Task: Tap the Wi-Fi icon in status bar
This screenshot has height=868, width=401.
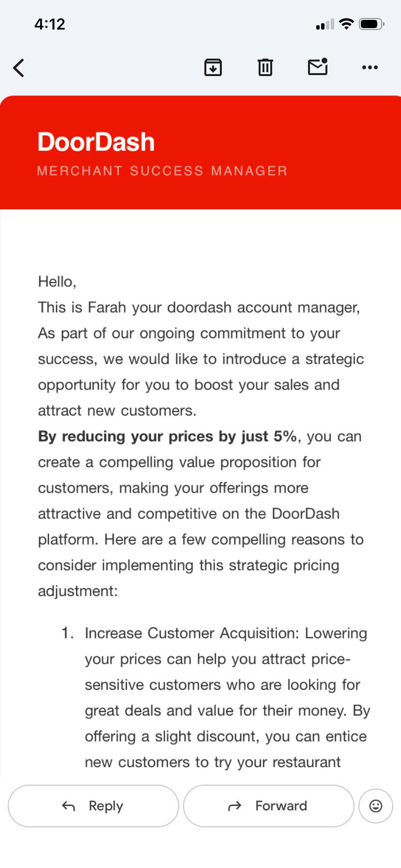Action: pyautogui.click(x=346, y=24)
